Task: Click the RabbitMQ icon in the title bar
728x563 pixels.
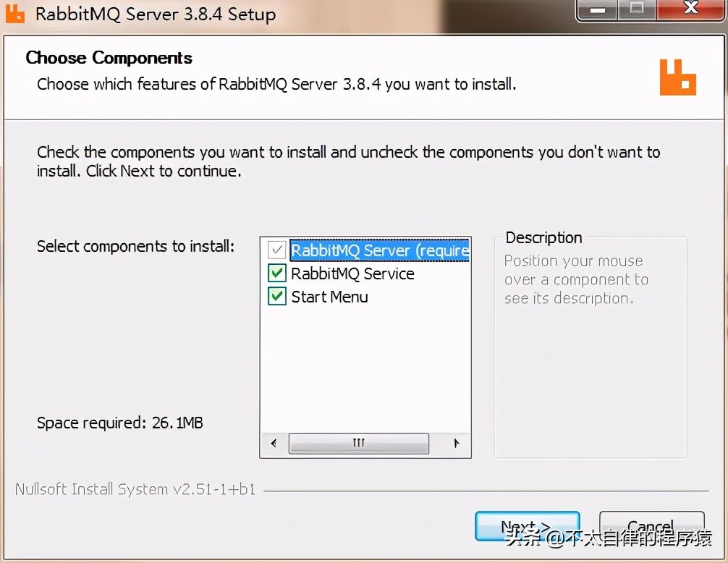Action: coord(14,14)
